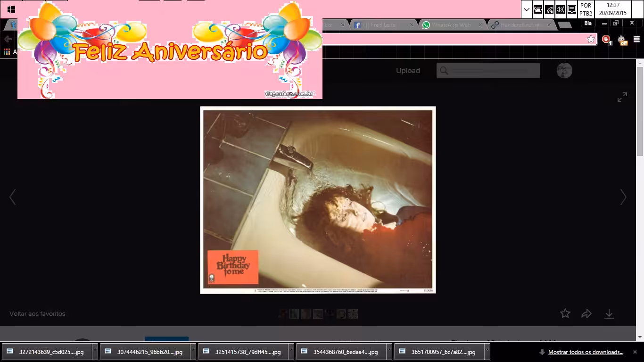644x362 pixels.
Task: Open the Happy Birthday to Me lobby card photo
Action: [x=318, y=200]
